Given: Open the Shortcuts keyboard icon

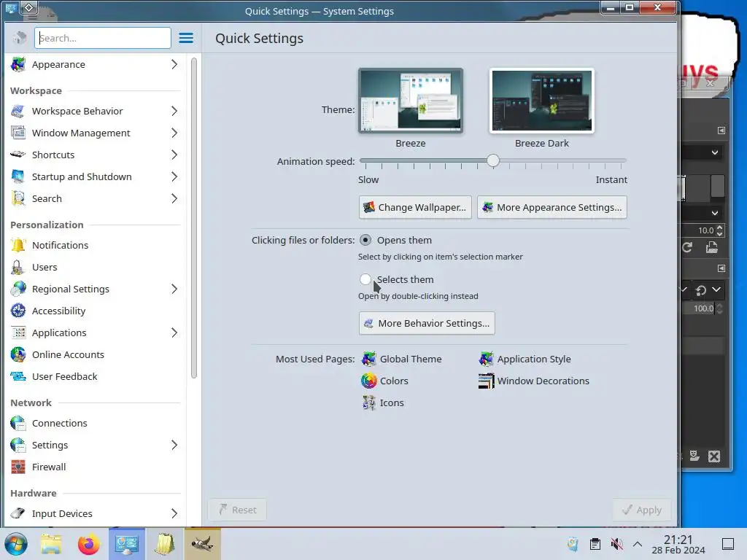Looking at the screenshot, I should (x=18, y=155).
